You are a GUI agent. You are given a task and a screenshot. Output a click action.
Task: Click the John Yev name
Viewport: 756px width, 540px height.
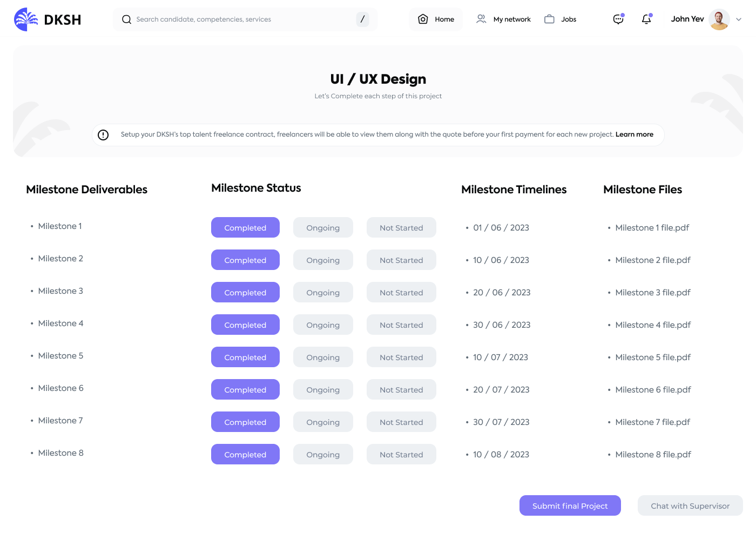click(x=687, y=19)
